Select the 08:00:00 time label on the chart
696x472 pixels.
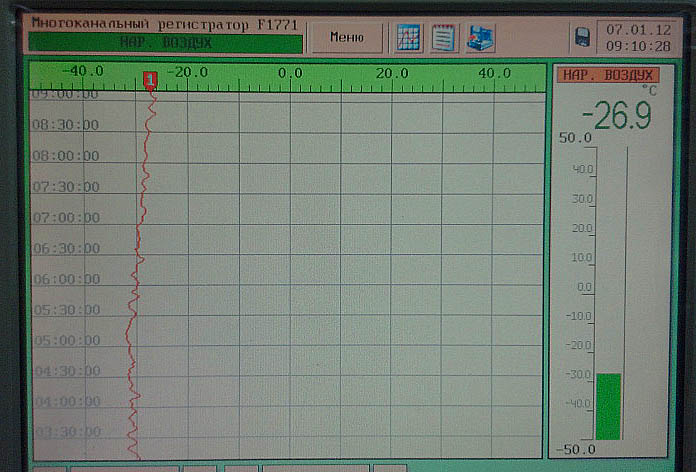pos(65,156)
